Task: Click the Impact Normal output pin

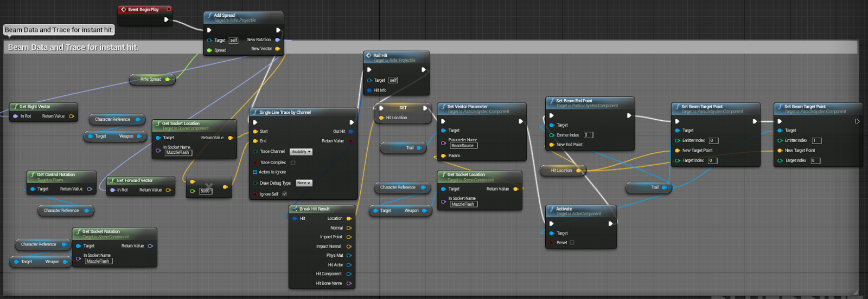Action: [348, 246]
